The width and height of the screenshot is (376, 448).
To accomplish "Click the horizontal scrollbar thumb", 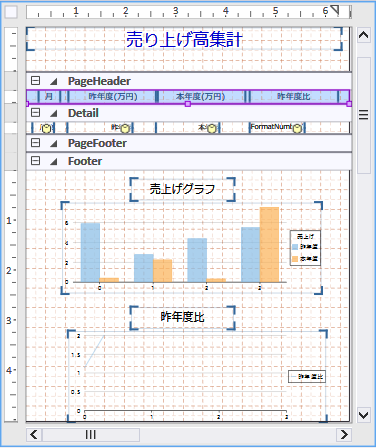I will click(91, 435).
